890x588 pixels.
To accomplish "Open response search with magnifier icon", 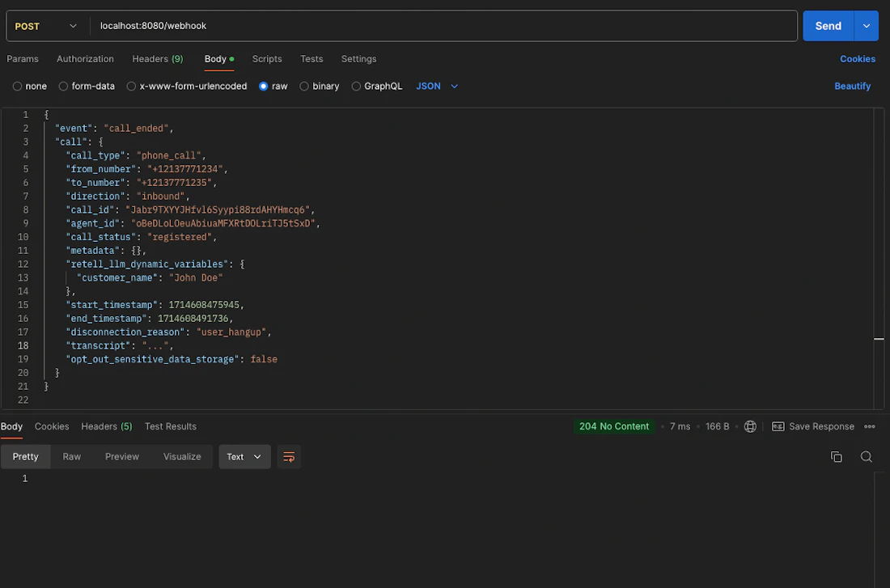I will [x=867, y=456].
